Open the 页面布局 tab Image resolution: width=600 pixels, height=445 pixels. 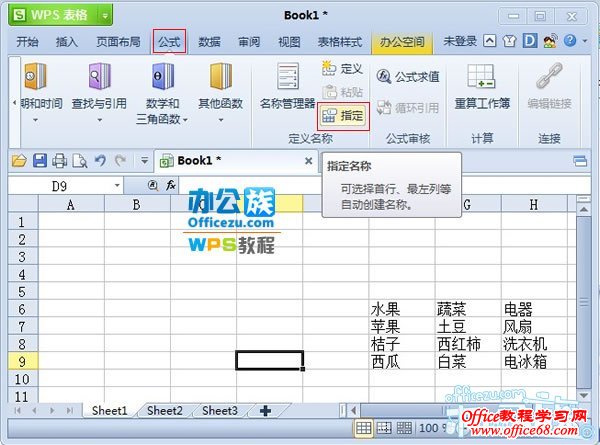click(118, 41)
